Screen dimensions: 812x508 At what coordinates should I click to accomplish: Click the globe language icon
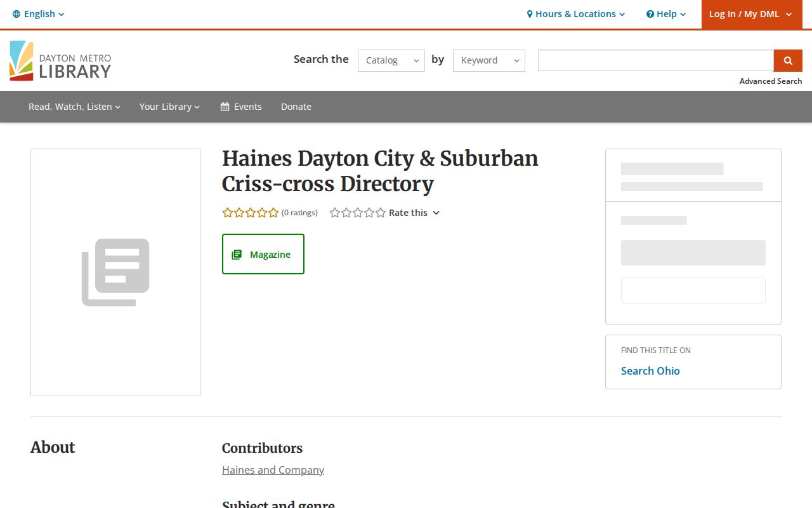tap(16, 14)
